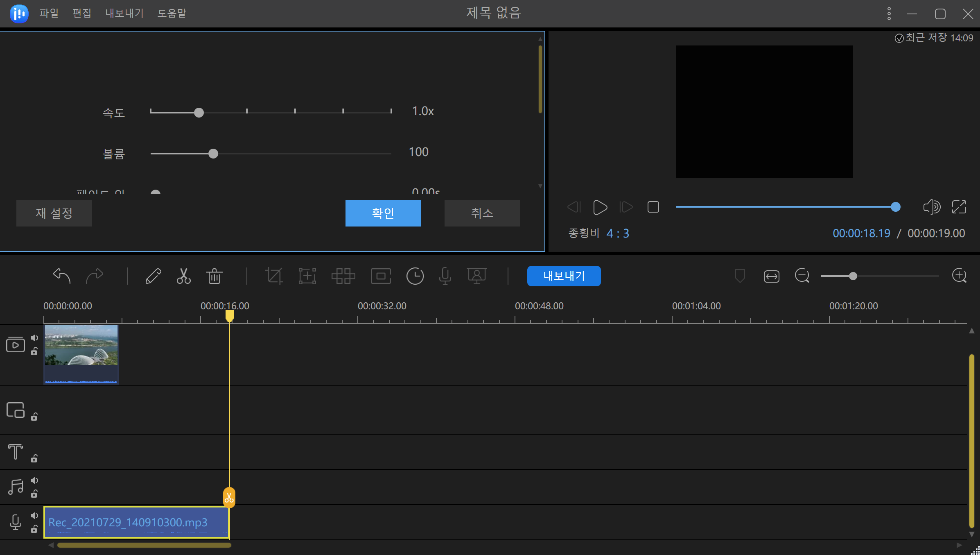Click the zoom in magnifier on timeline
The height and width of the screenshot is (555, 980).
(x=959, y=276)
